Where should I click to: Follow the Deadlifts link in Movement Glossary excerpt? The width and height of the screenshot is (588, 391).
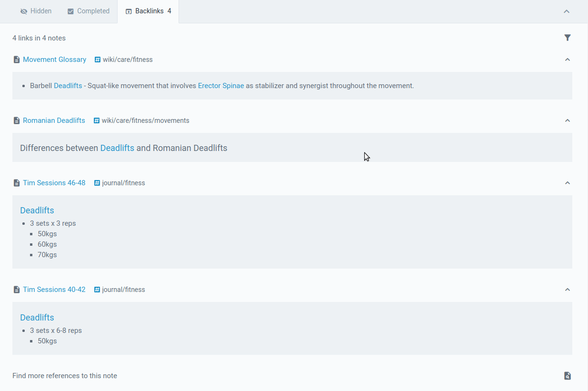pyautogui.click(x=68, y=86)
